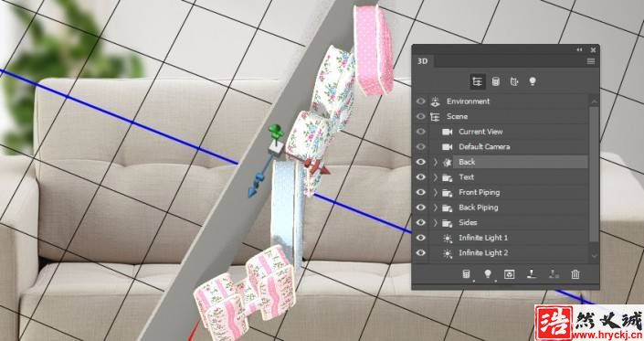Open the 3D panel flyout menu

(x=591, y=61)
